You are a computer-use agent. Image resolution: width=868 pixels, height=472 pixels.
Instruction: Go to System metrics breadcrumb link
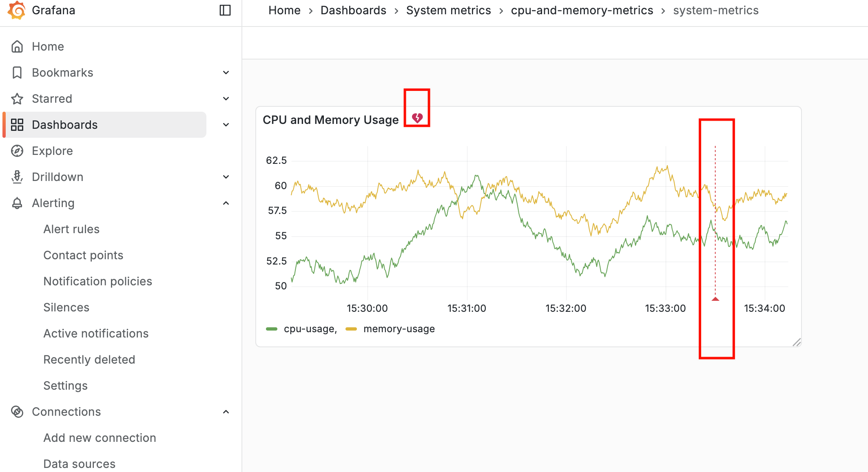coord(448,10)
